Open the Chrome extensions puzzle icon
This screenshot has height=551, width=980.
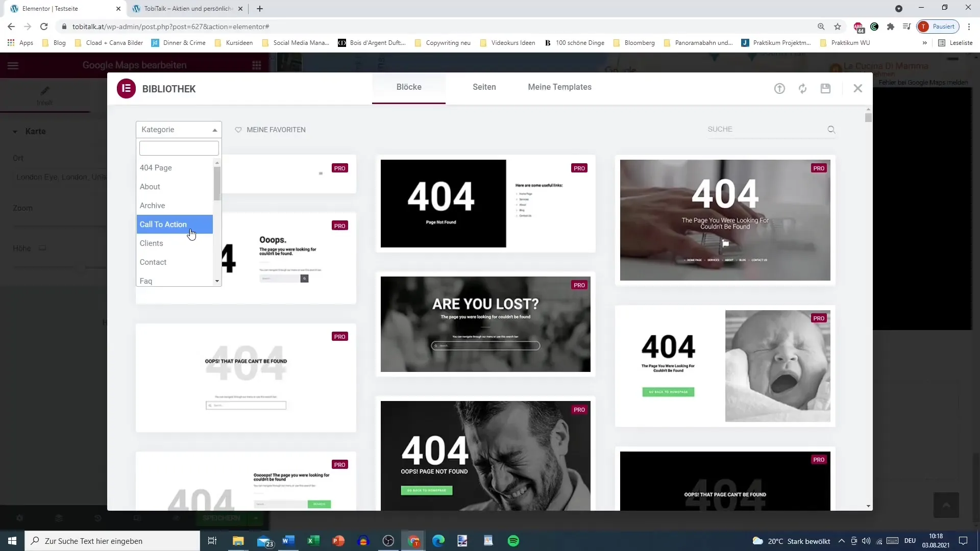click(891, 27)
